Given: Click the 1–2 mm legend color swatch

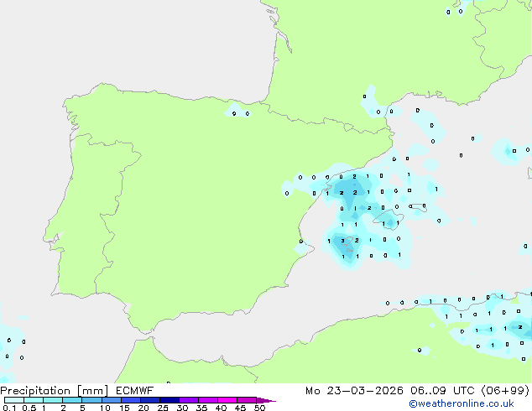Looking at the screenshot, I should point(53,400).
